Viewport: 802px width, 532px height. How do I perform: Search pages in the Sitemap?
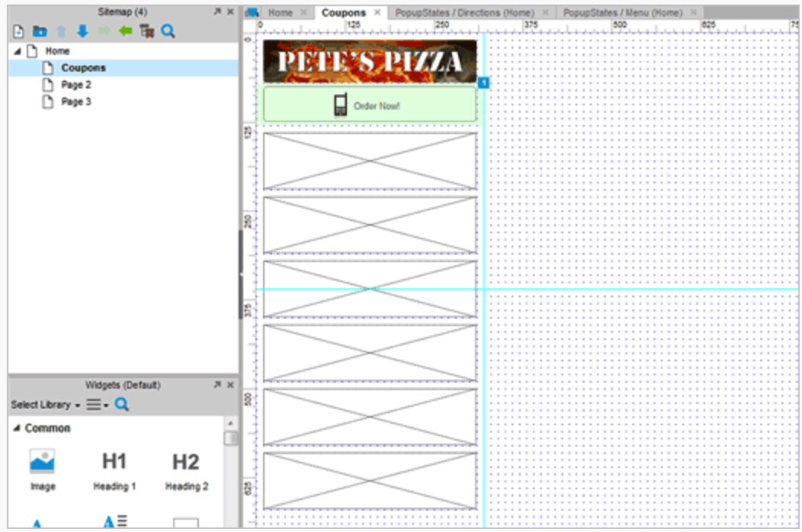[x=168, y=32]
